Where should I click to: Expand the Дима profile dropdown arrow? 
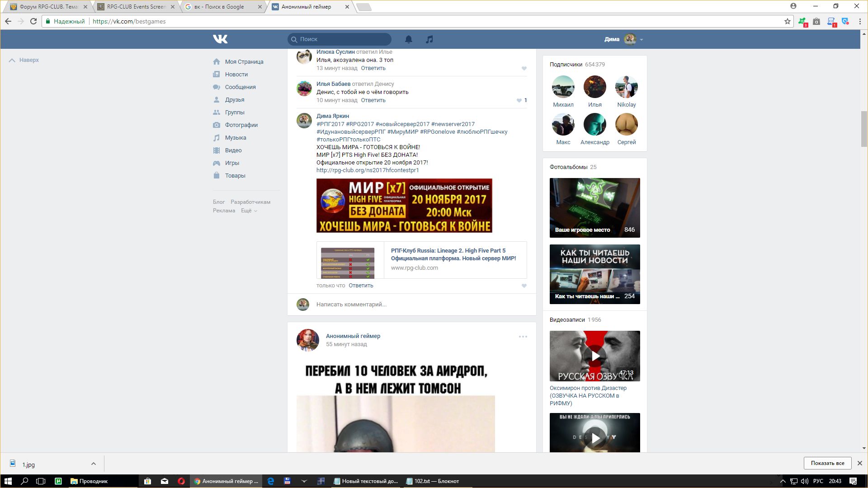(642, 40)
